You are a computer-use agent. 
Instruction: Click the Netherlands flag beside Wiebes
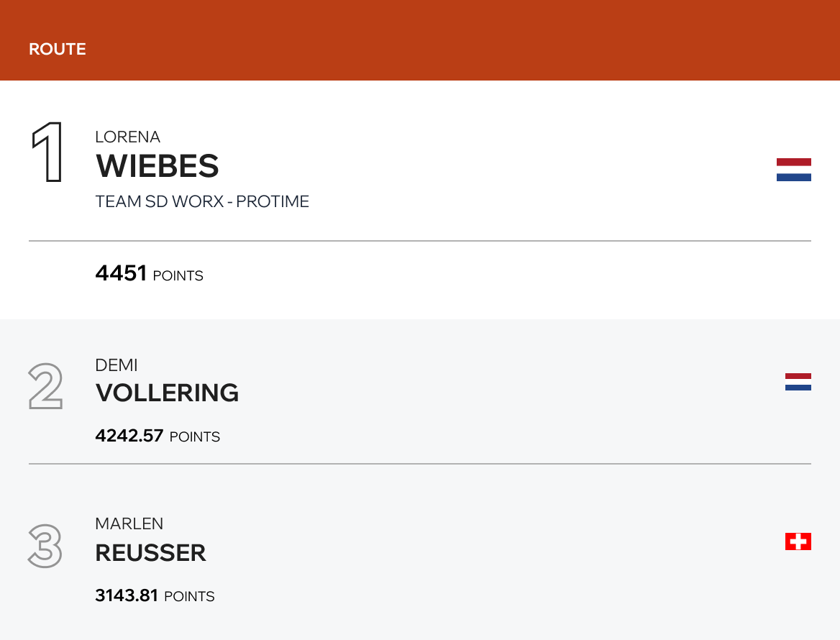tap(793, 170)
